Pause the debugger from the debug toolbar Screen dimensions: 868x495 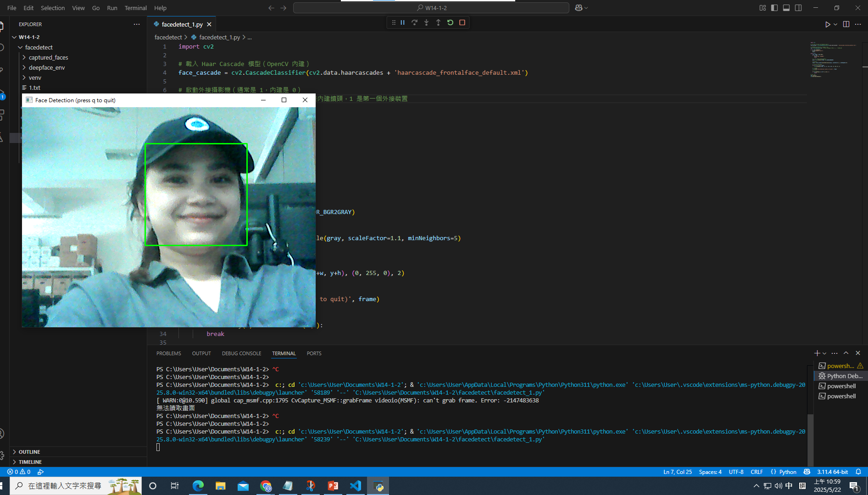[x=402, y=22]
